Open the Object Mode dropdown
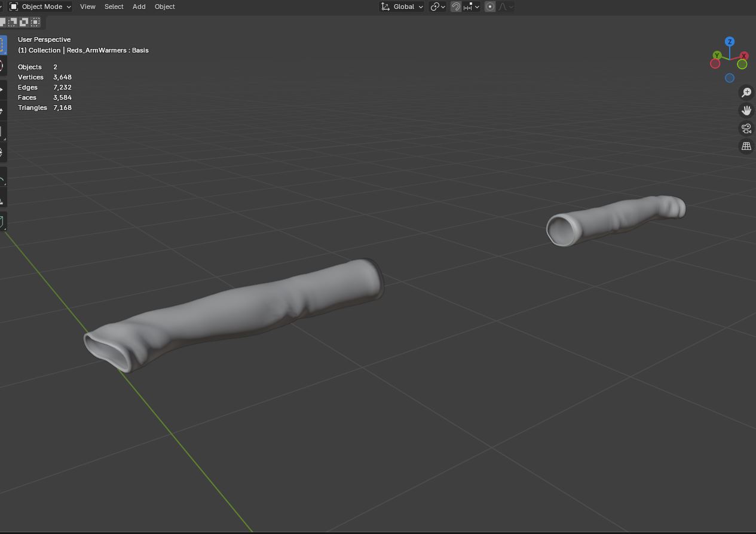The width and height of the screenshot is (756, 534). pos(40,7)
